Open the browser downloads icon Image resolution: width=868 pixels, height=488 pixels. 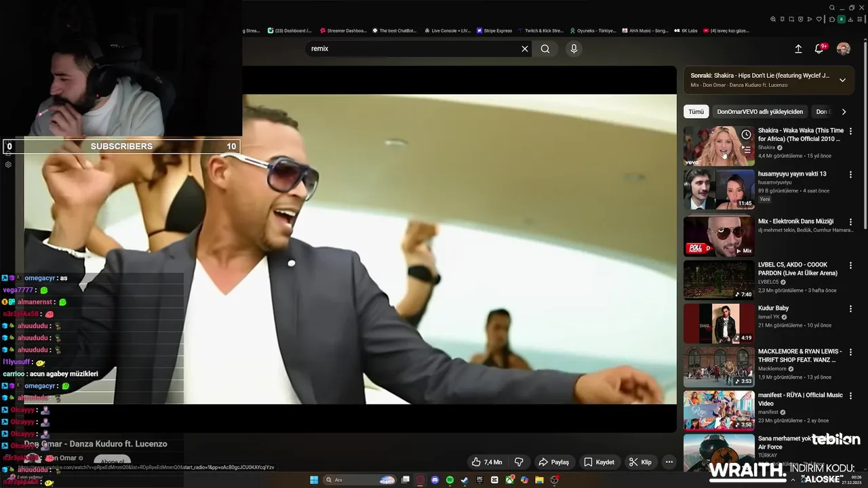pyautogui.click(x=850, y=19)
